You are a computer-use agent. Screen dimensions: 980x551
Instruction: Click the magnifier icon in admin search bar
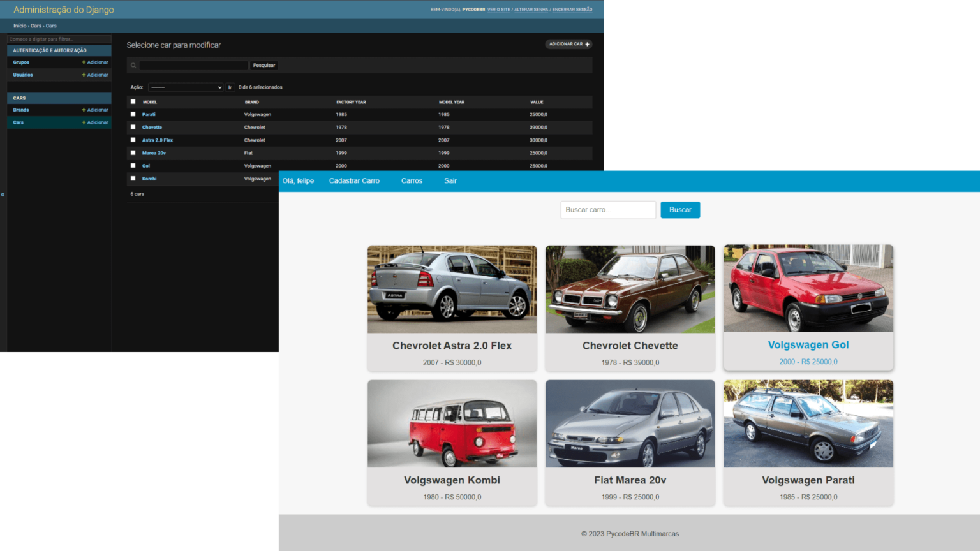click(133, 66)
